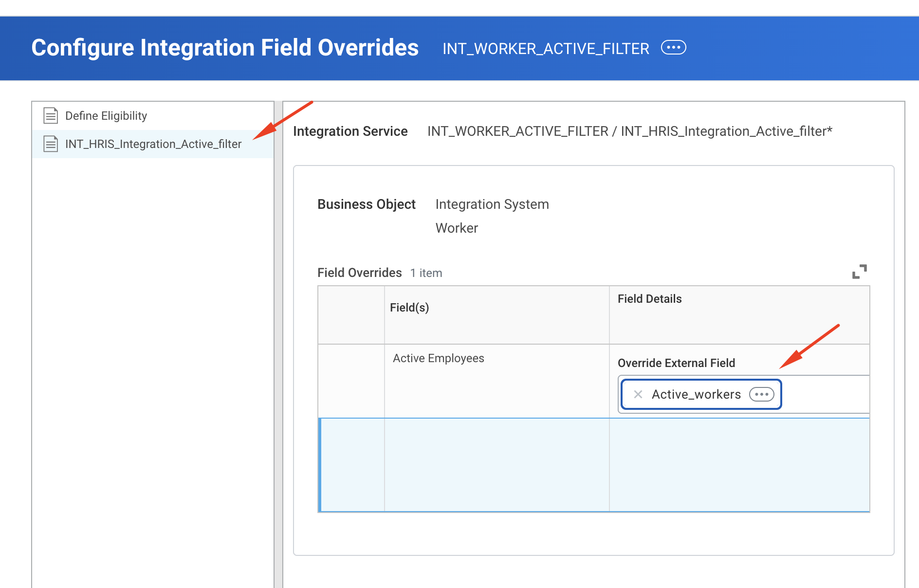
Task: Click inside Override External Field input box
Action: [x=825, y=394]
